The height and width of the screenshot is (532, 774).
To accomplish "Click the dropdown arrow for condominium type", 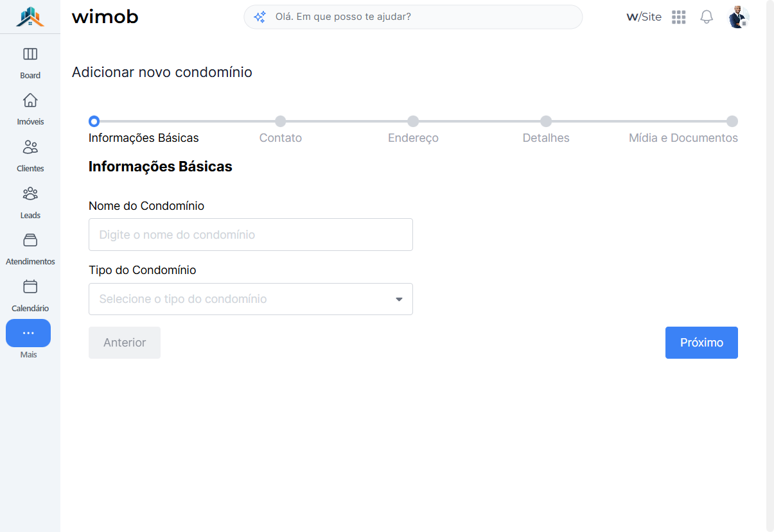I will click(x=399, y=300).
